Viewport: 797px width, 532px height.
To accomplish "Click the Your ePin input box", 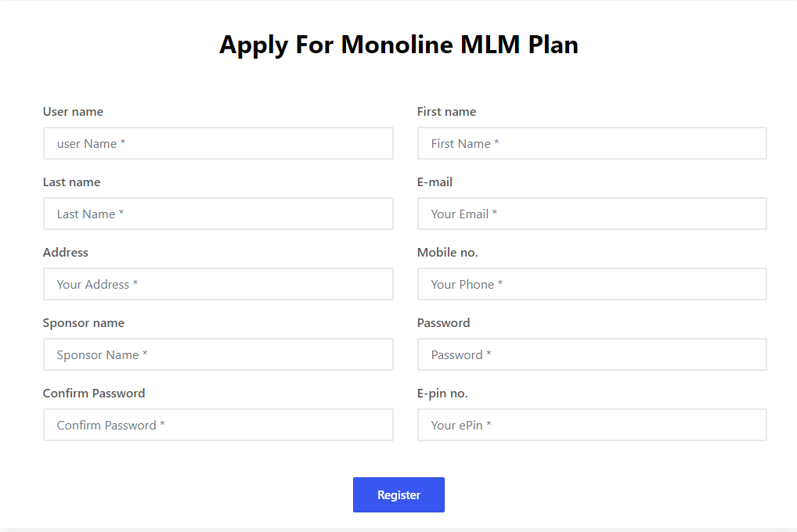I will pyautogui.click(x=592, y=426).
